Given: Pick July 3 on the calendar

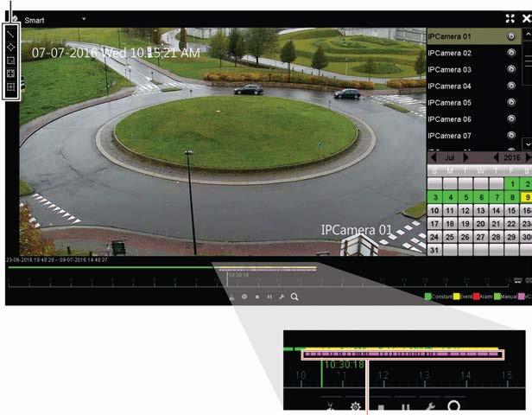Looking at the screenshot, I should (434, 197).
